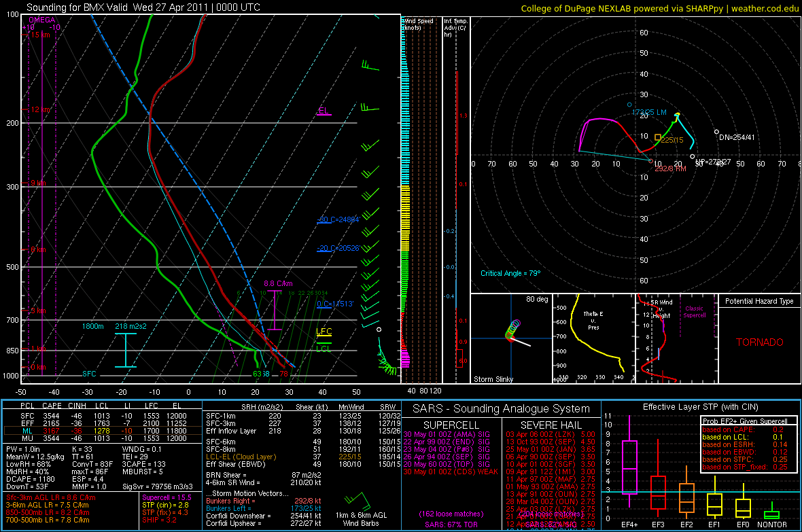802x532 pixels.
Task: Click the magenta 8.8 C/km lapse rate label
Action: click(x=278, y=283)
